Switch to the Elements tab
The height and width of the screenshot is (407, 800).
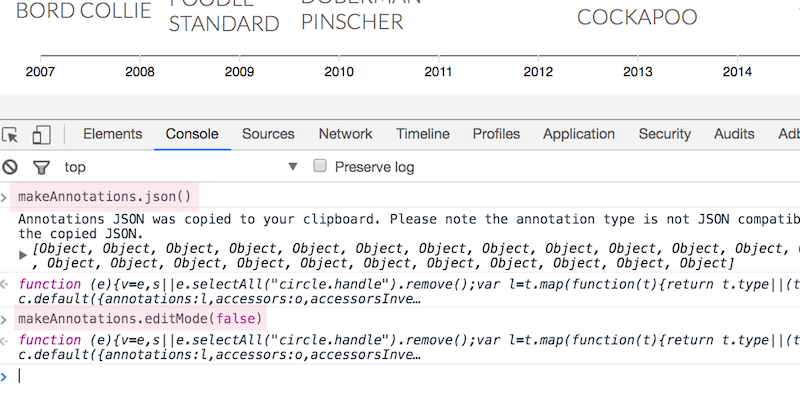click(112, 134)
